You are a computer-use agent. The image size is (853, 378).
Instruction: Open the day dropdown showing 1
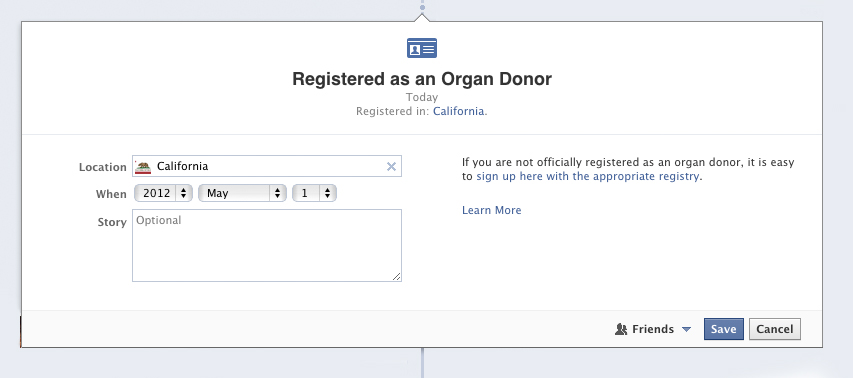click(314, 193)
